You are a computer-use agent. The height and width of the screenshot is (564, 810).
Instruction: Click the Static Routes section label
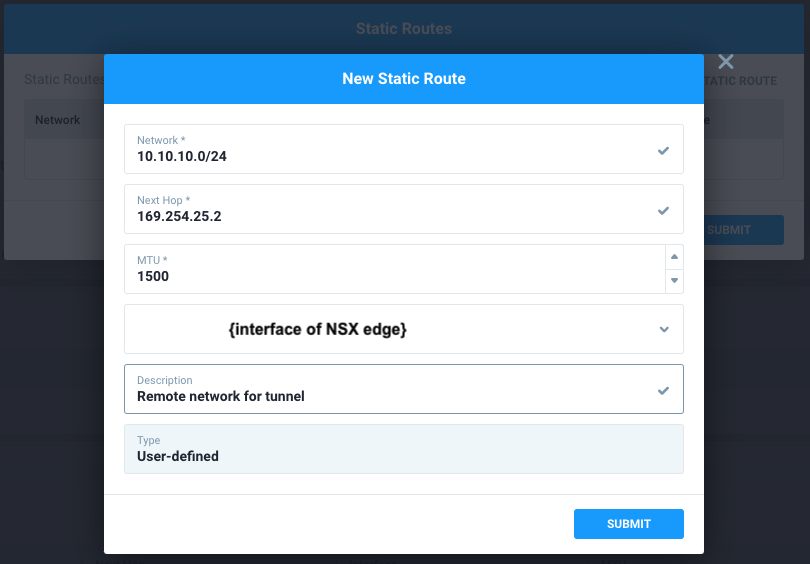click(x=64, y=79)
